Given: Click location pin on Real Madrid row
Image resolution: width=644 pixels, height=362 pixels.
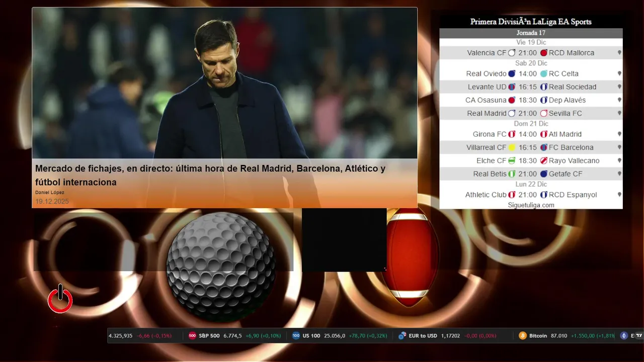Looking at the screenshot, I should 619,114.
